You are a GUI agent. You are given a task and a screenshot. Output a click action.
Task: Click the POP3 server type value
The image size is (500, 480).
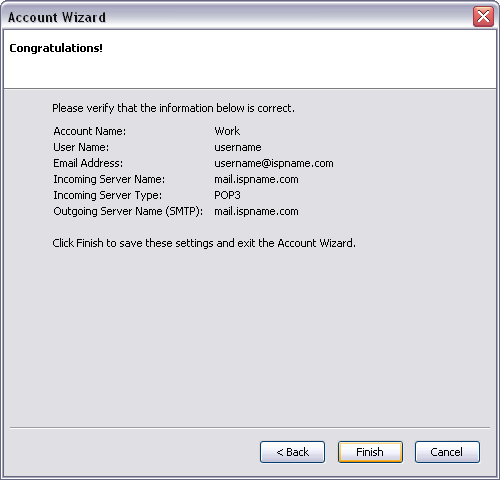coord(227,195)
